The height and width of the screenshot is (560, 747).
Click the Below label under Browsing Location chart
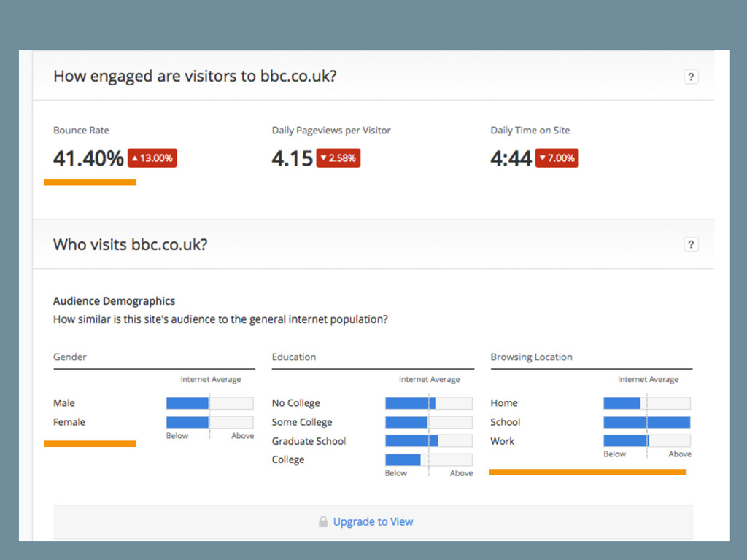pyautogui.click(x=614, y=454)
